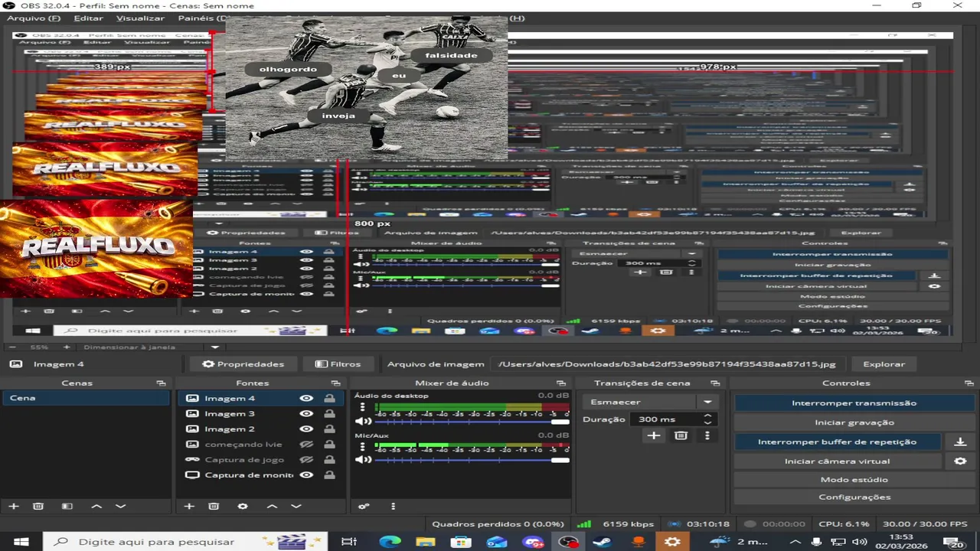
Task: Undock the Cenas panel via its float icon
Action: click(161, 383)
